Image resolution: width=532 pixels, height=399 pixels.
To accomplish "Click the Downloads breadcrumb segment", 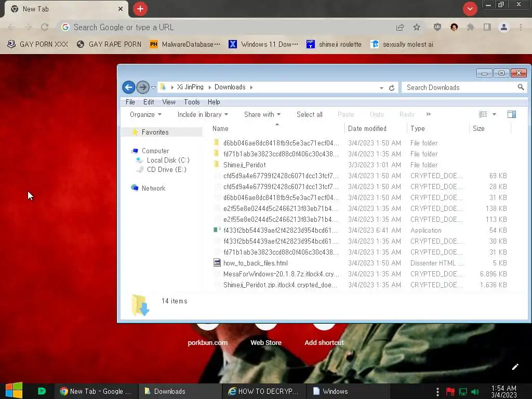I will 230,87.
